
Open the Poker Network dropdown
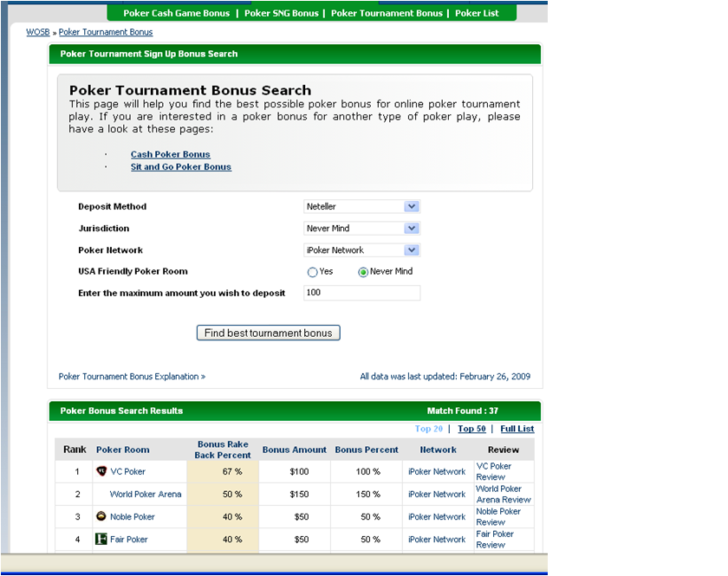(361, 250)
